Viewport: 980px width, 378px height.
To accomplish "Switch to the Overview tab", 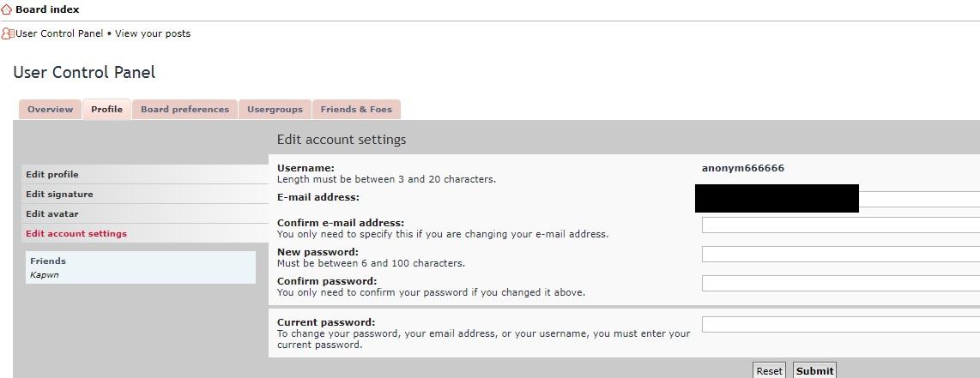I will click(50, 110).
